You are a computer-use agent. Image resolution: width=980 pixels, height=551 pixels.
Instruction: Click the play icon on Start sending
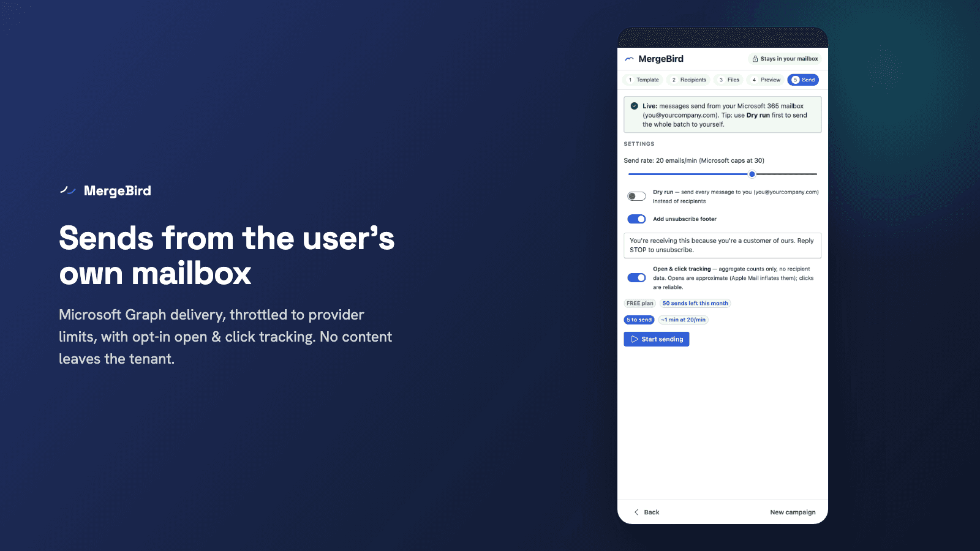635,339
